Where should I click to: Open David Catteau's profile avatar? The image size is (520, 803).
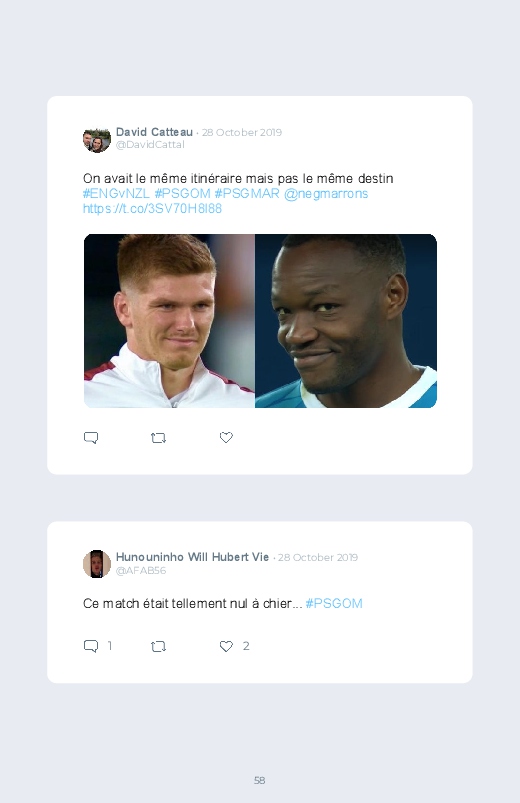pyautogui.click(x=97, y=139)
